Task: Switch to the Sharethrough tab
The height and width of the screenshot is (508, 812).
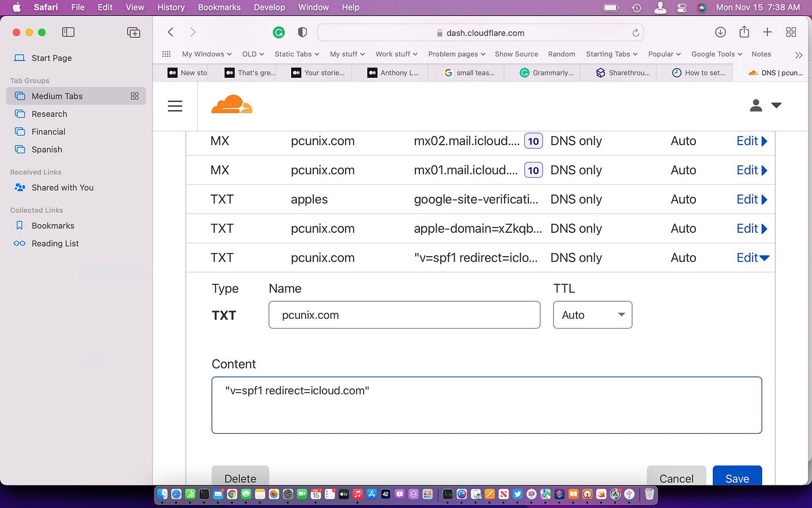Action: [618, 73]
